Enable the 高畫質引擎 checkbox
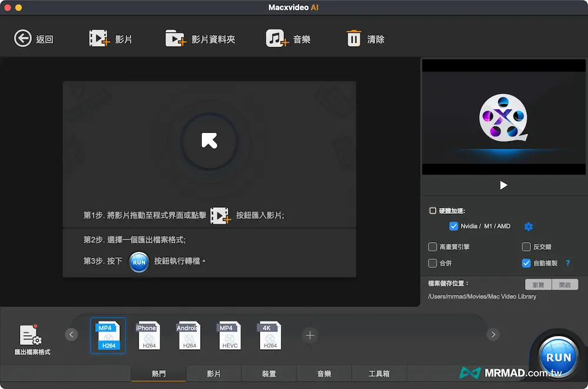This screenshot has height=389, width=588. pyautogui.click(x=433, y=247)
